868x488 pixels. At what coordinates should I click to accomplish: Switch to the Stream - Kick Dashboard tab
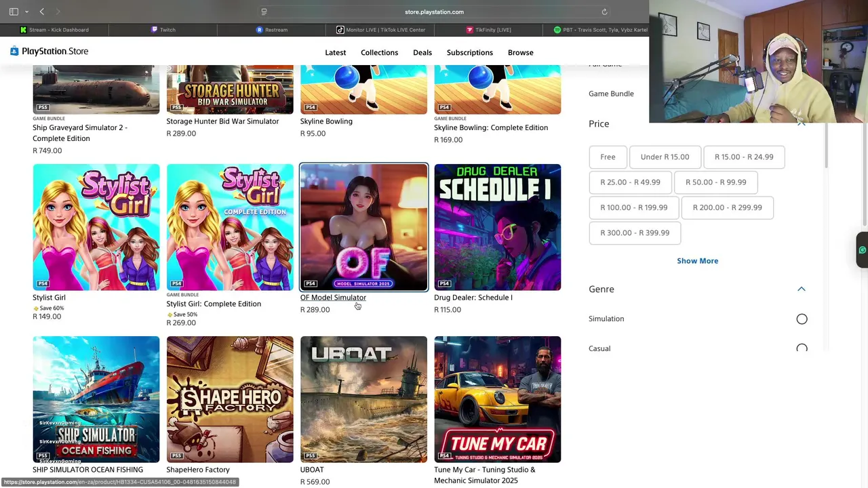54,30
